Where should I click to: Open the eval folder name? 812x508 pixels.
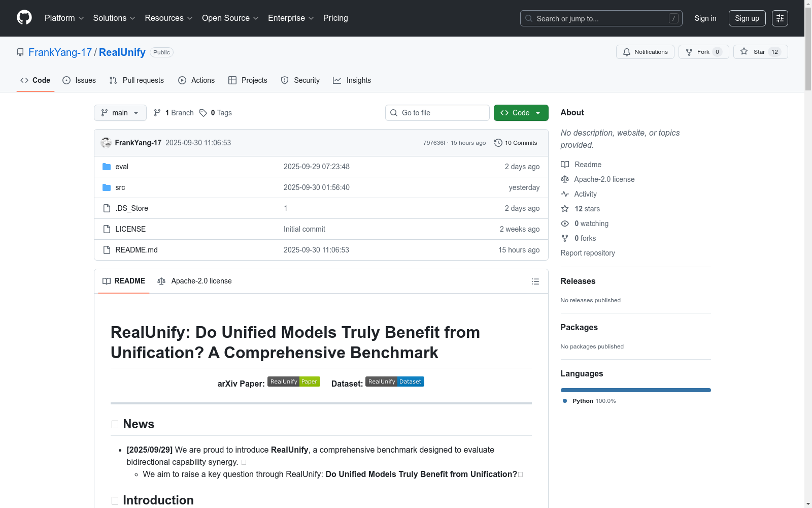pos(122,167)
